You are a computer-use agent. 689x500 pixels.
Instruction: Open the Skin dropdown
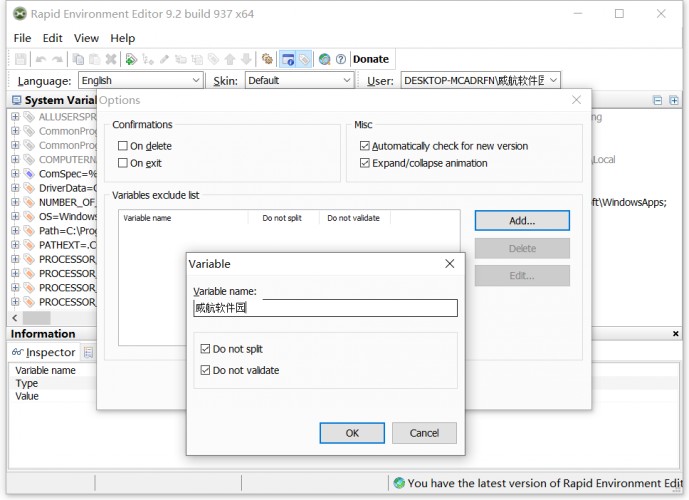click(347, 80)
